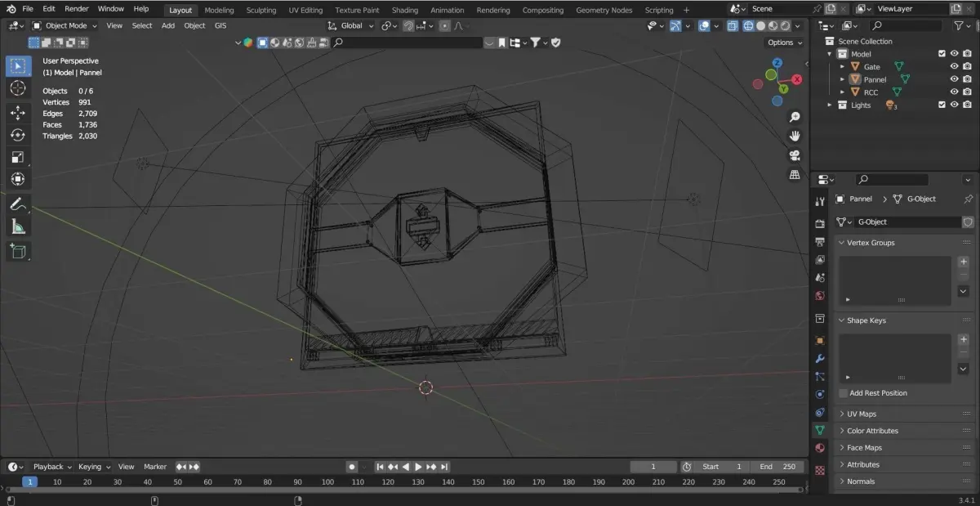Open the Object properties tab
Viewport: 980px width, 506px height.
click(x=820, y=340)
